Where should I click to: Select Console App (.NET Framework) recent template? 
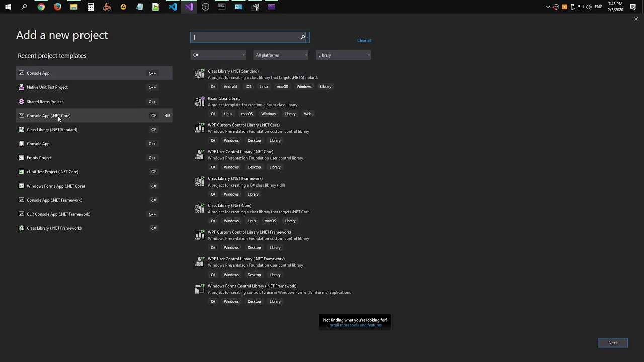pos(94,200)
